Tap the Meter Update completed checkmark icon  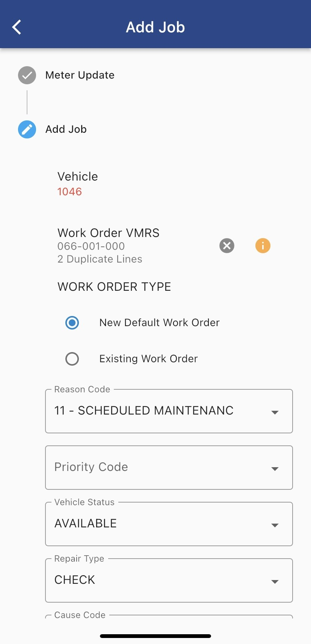coord(27,75)
